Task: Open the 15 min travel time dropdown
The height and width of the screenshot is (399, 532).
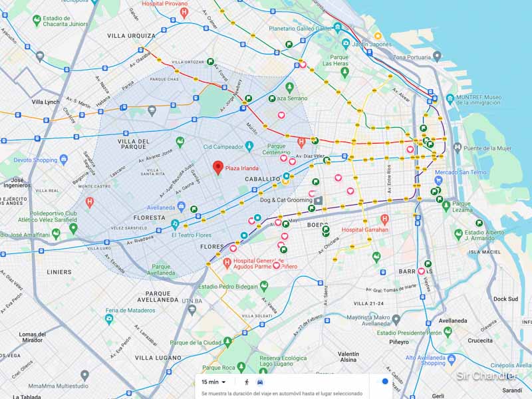Action: tap(213, 382)
